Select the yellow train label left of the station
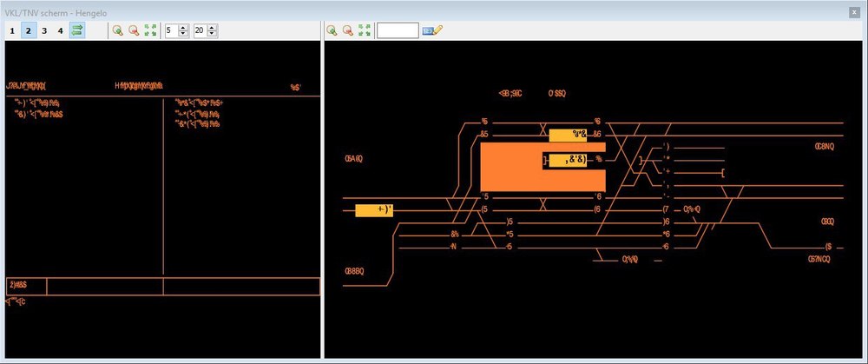The image size is (868, 364). coord(374,210)
